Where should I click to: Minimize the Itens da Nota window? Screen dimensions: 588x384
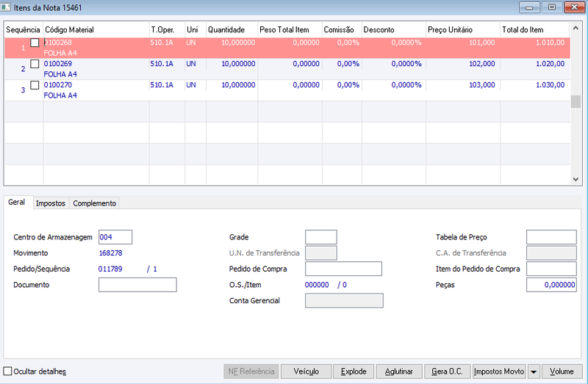(529, 7)
